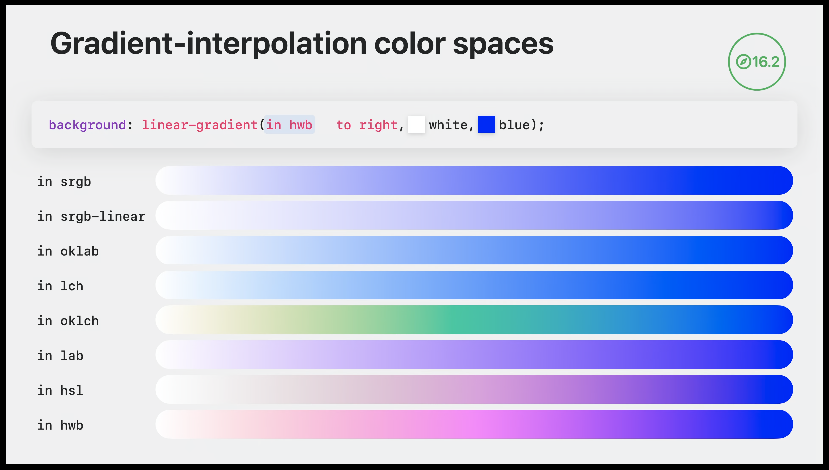Click the 'blue' keyword in code

(514, 125)
